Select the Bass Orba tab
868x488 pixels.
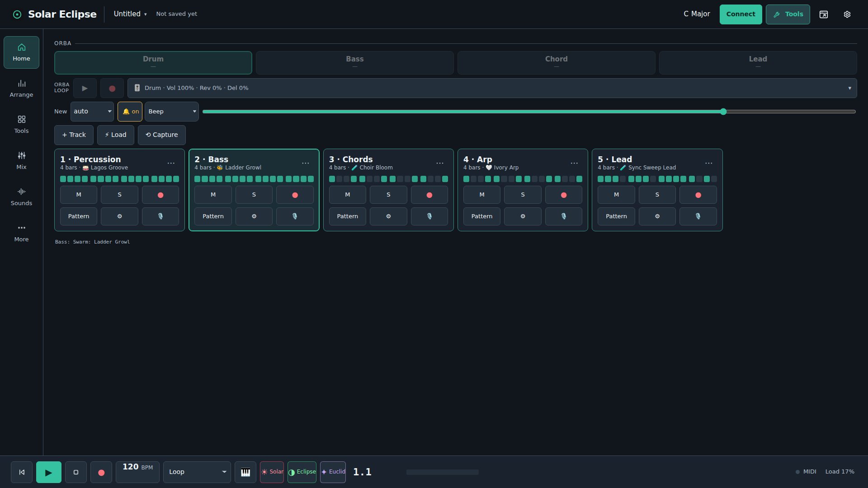[355, 63]
